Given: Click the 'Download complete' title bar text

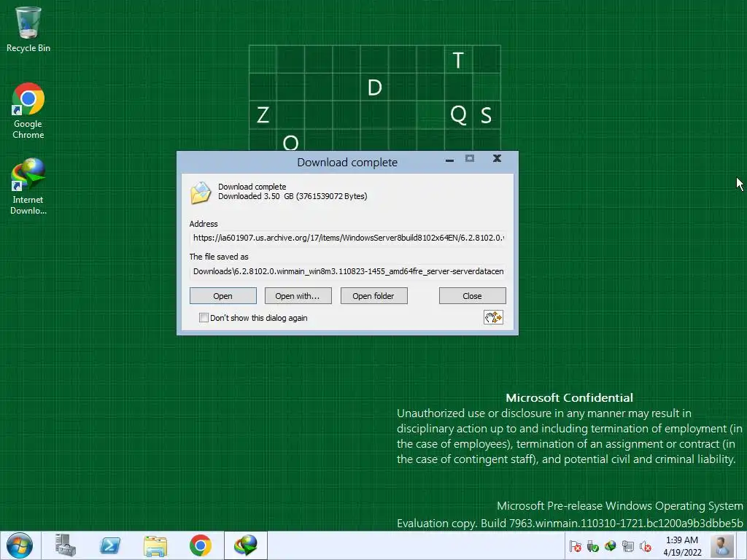Looking at the screenshot, I should (347, 163).
